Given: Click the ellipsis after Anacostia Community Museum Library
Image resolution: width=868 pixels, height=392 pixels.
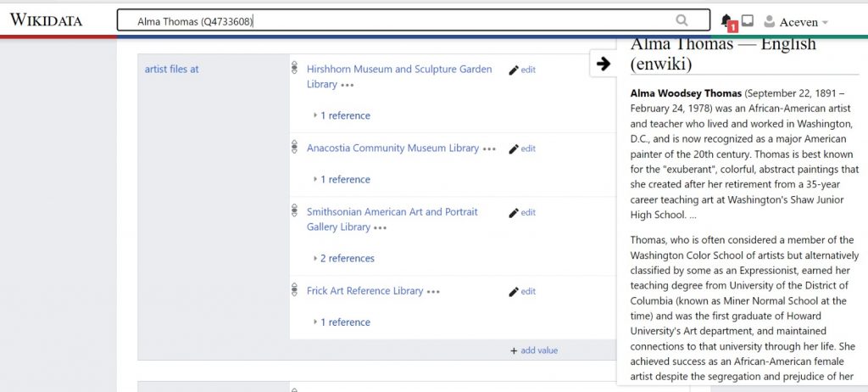Looking at the screenshot, I should pyautogui.click(x=489, y=149).
